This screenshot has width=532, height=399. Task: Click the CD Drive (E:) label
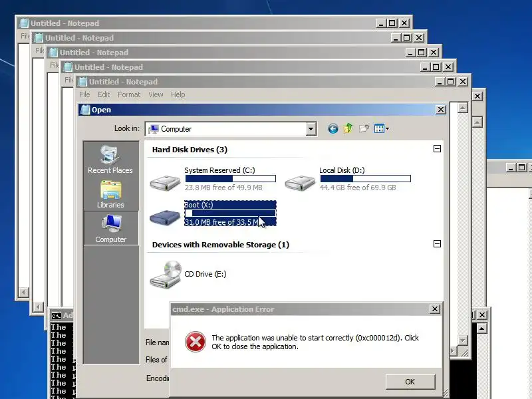205,274
